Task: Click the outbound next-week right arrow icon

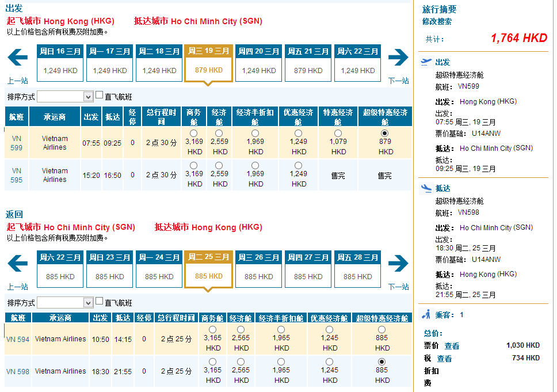Action: (398, 58)
